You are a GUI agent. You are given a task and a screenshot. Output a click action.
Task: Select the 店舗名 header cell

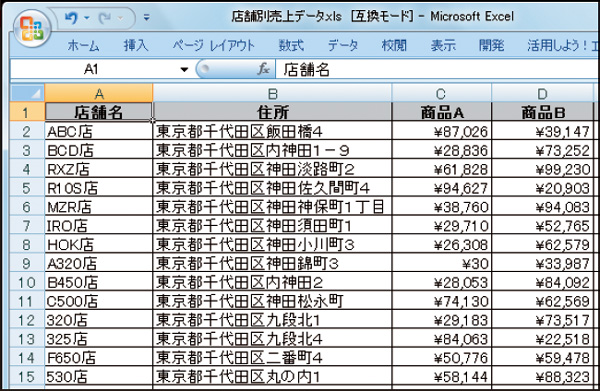[x=99, y=112]
